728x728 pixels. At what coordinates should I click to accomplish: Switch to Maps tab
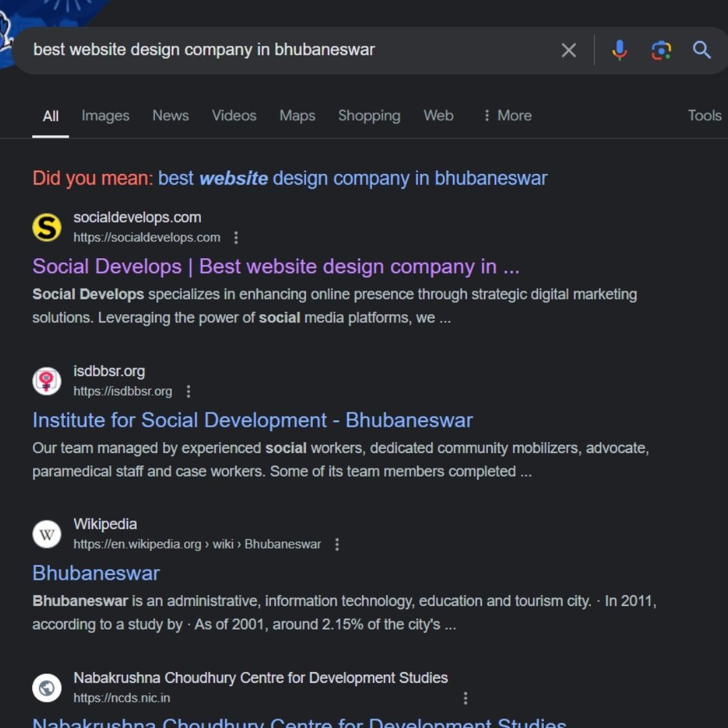pyautogui.click(x=297, y=115)
